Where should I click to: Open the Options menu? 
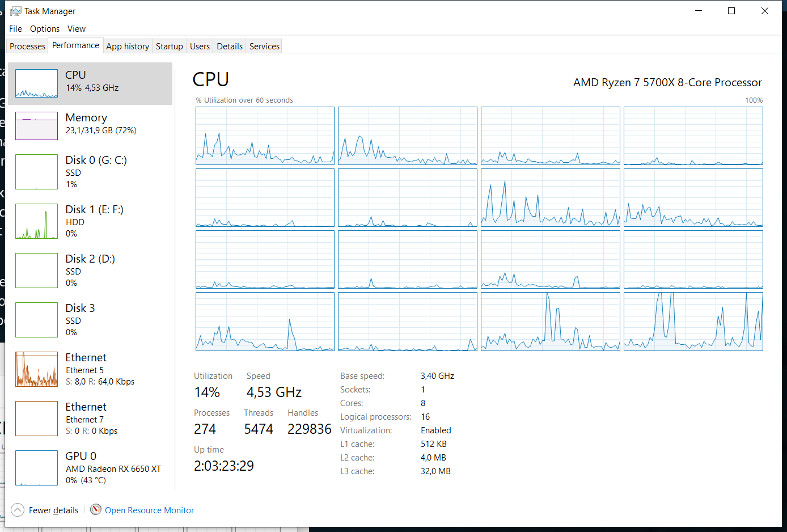[x=45, y=29]
